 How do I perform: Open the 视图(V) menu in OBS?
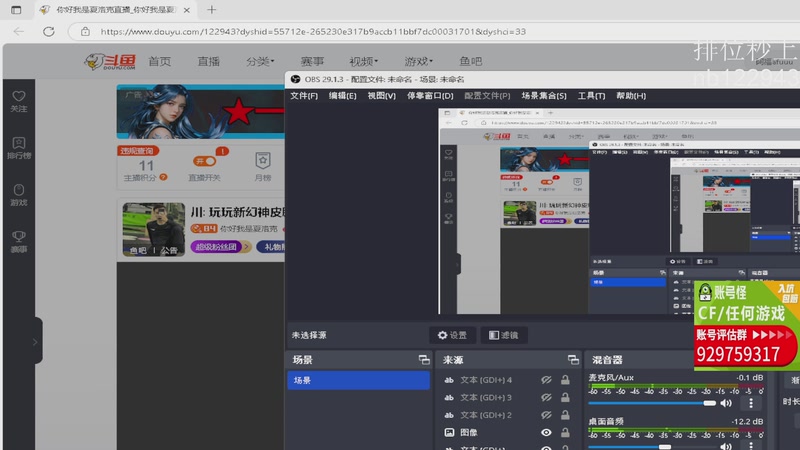(382, 95)
